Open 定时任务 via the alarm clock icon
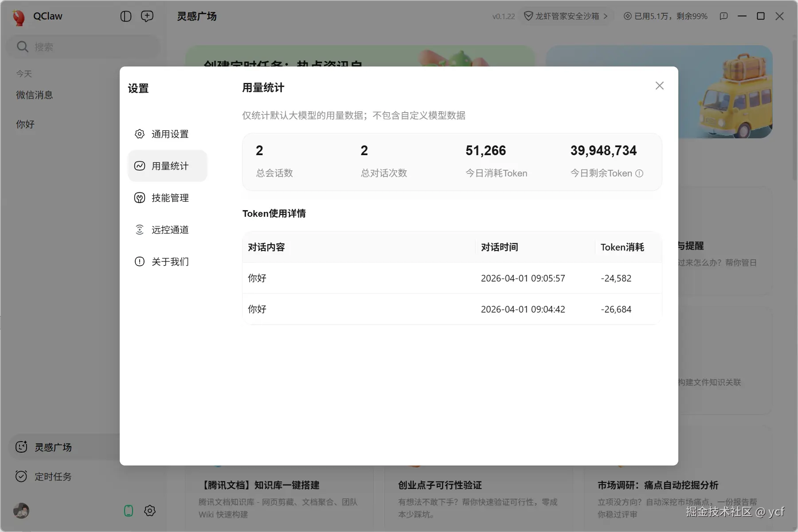This screenshot has width=798, height=532. (x=21, y=476)
